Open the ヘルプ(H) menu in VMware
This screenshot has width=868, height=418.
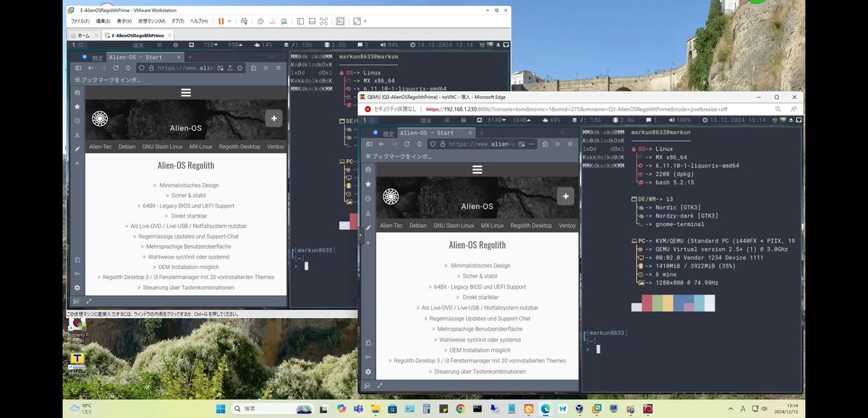(x=198, y=22)
